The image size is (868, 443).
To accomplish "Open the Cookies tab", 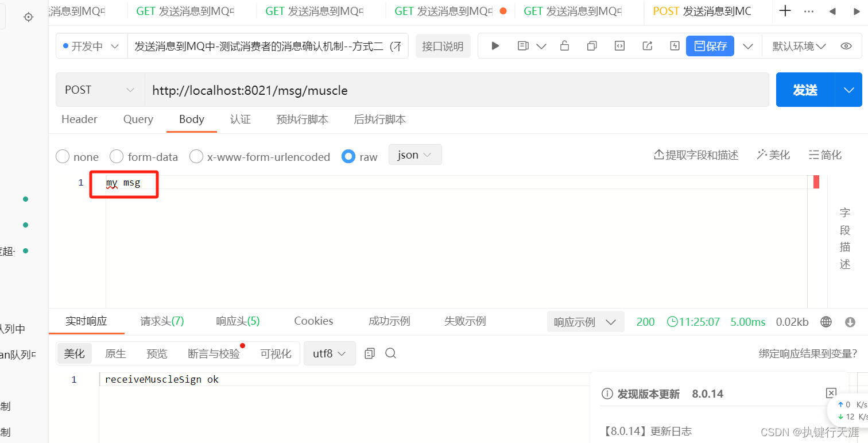I will 313,321.
